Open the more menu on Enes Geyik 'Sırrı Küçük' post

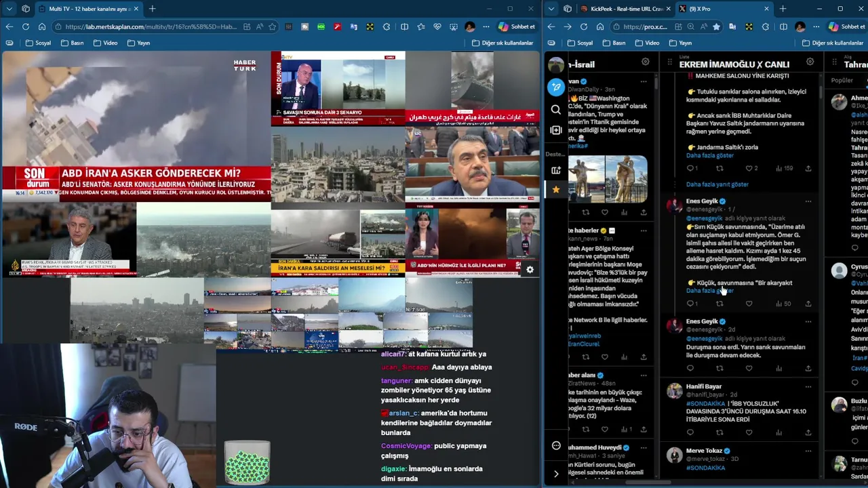click(x=808, y=201)
